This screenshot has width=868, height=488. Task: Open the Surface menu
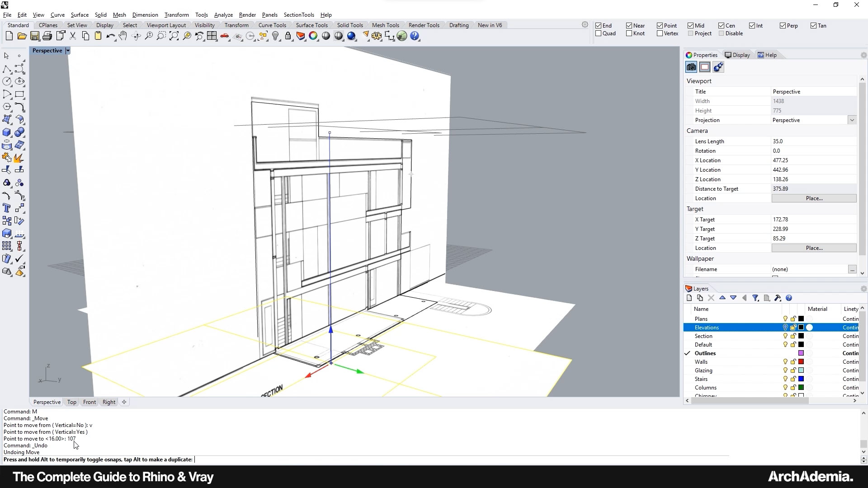pyautogui.click(x=80, y=15)
